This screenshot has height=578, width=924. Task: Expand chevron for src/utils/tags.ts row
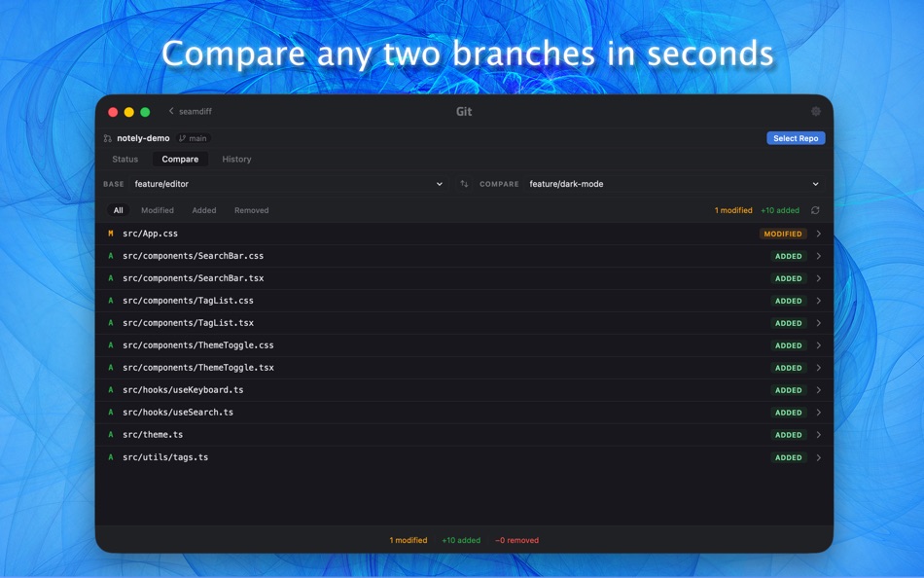819,457
